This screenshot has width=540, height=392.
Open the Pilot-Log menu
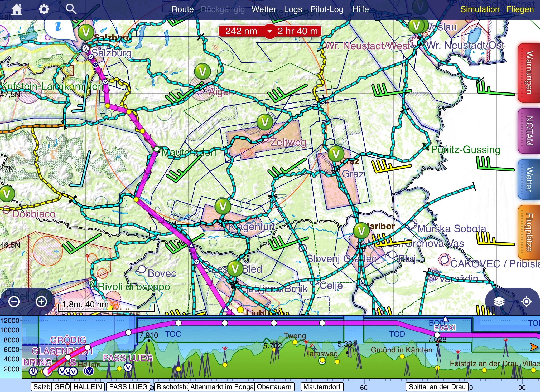(x=327, y=9)
